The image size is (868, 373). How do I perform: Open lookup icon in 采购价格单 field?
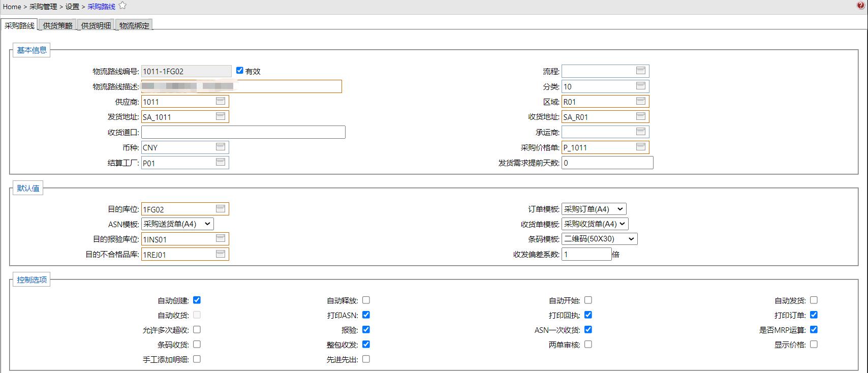tap(641, 147)
